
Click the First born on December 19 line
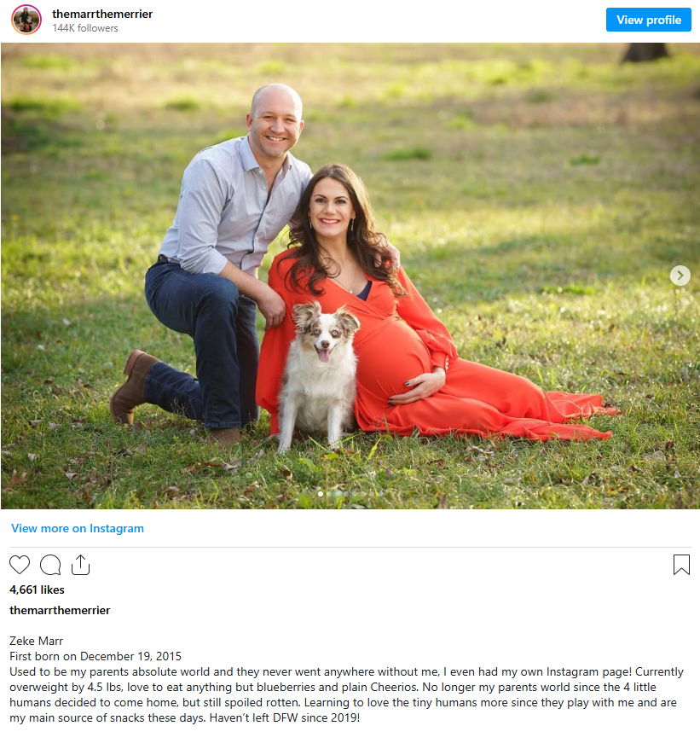point(95,656)
